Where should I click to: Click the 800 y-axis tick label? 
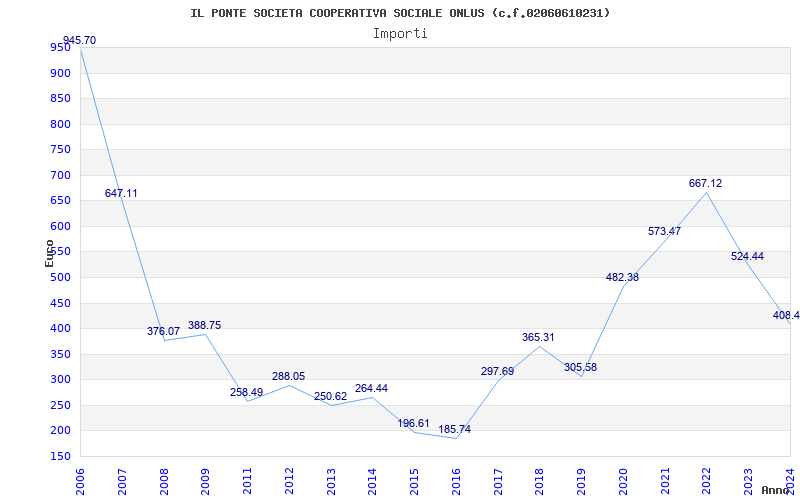click(60, 124)
